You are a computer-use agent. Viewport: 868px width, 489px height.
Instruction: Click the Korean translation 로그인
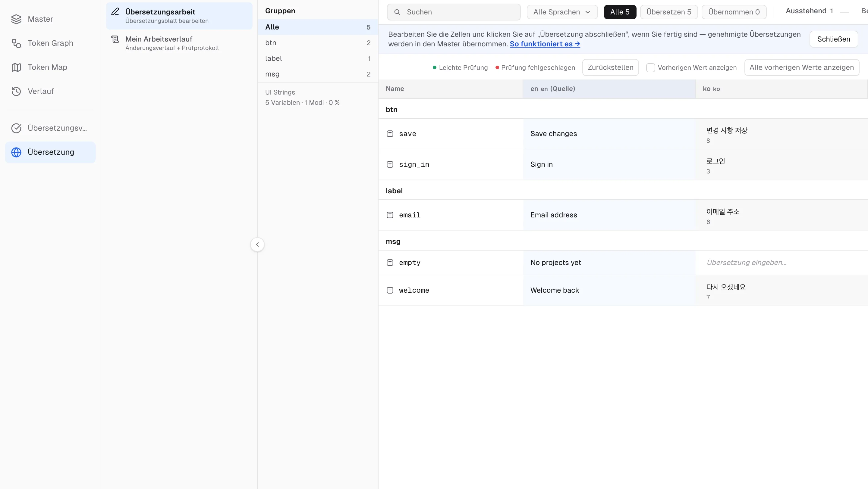point(716,161)
